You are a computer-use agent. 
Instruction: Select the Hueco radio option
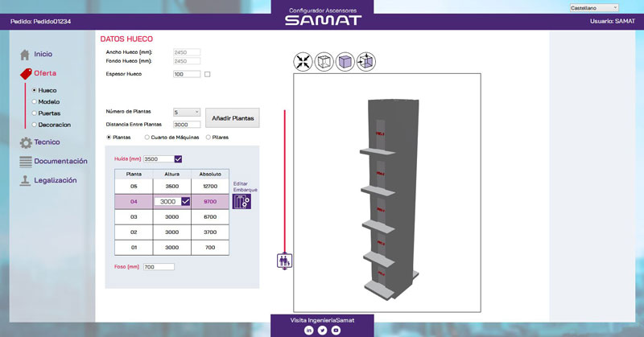pyautogui.click(x=35, y=90)
